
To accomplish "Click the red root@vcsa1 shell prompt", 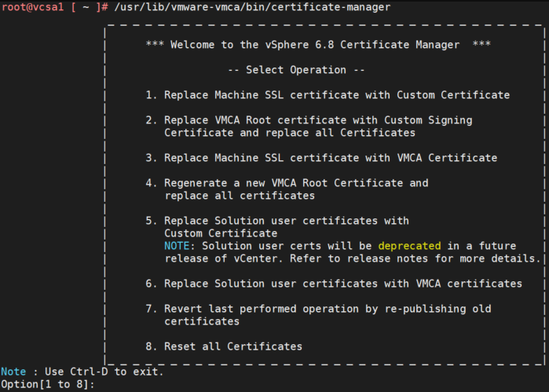I will pyautogui.click(x=32, y=7).
